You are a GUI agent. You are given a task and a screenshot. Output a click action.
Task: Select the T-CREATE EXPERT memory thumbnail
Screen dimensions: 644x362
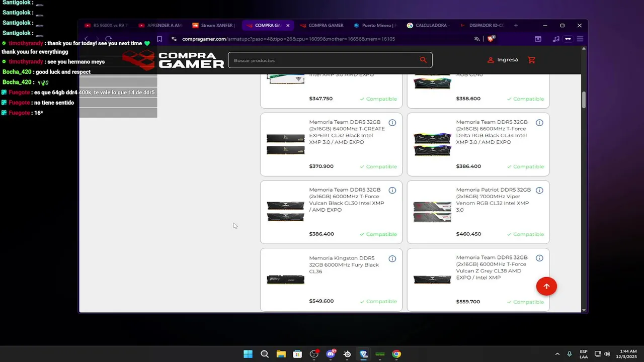[285, 144]
